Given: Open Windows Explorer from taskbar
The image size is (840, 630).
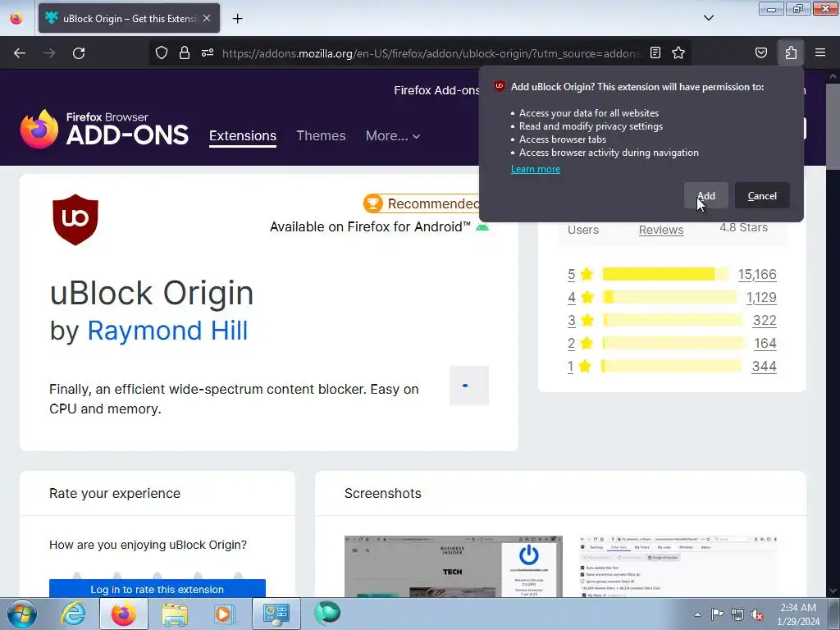Looking at the screenshot, I should coord(175,614).
